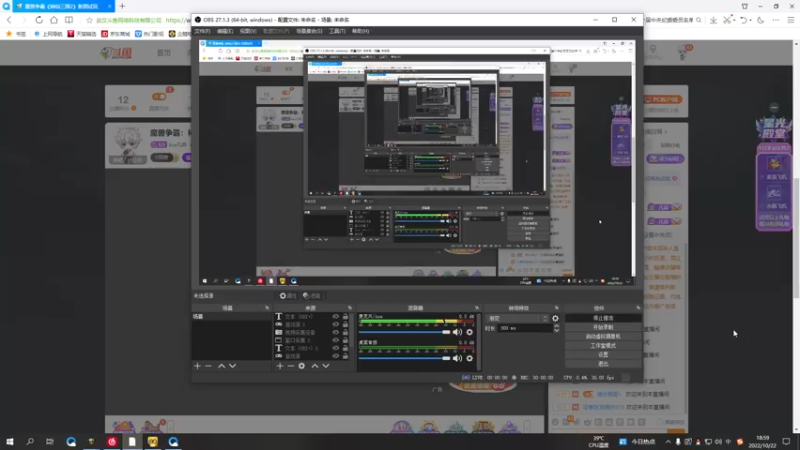The image size is (800, 450).
Task: Open the taskbar search icon
Action: [x=30, y=441]
